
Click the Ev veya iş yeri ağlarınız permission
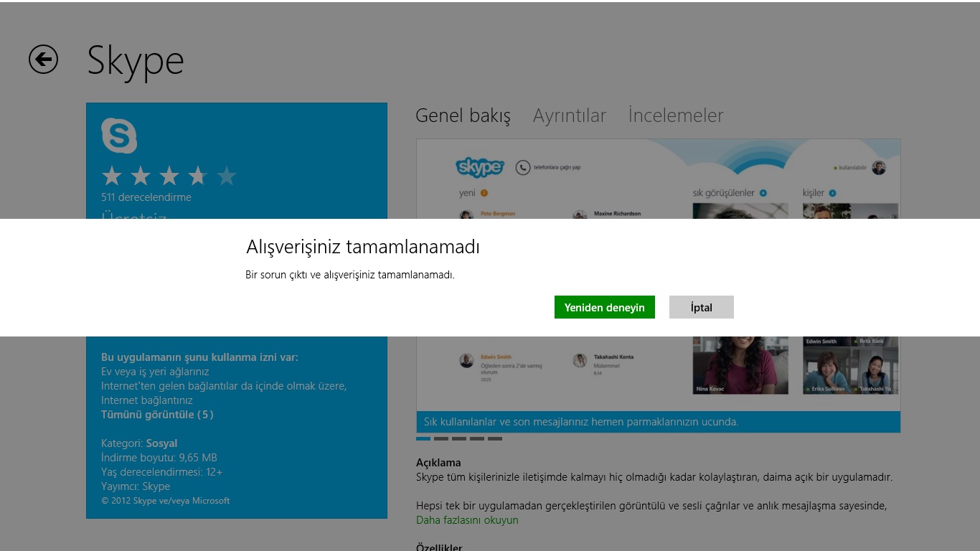click(155, 372)
